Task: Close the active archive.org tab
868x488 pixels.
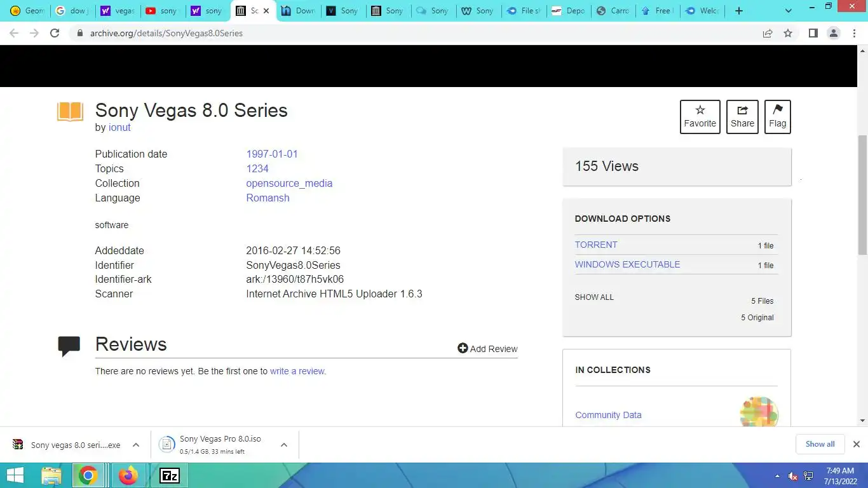Action: 266,11
